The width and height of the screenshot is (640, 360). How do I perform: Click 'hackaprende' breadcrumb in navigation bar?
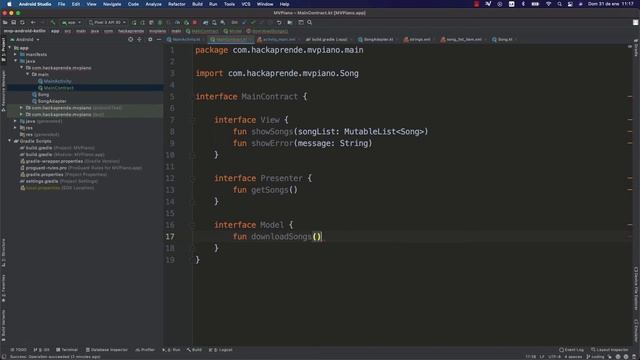(x=131, y=31)
